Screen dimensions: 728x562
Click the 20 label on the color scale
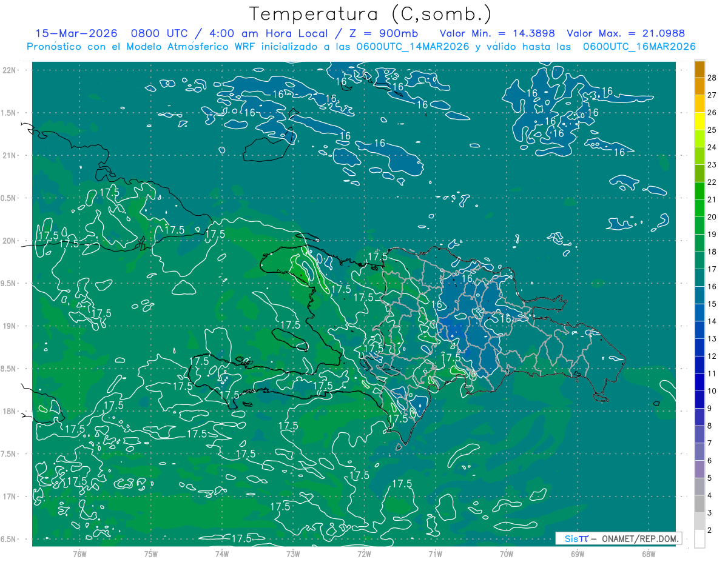[712, 217]
